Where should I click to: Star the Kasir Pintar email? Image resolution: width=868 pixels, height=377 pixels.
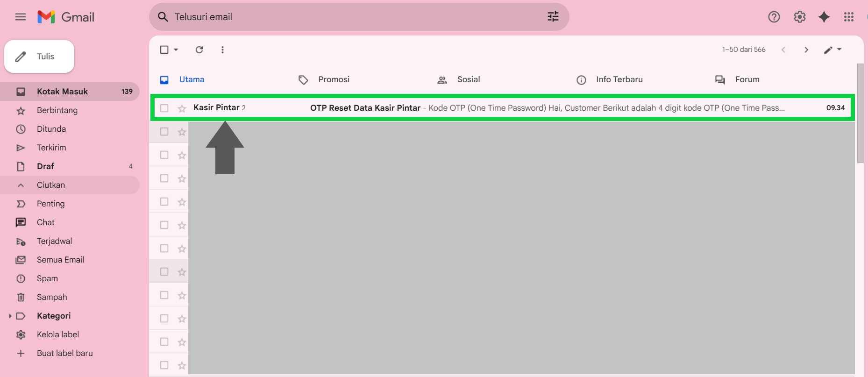[182, 108]
